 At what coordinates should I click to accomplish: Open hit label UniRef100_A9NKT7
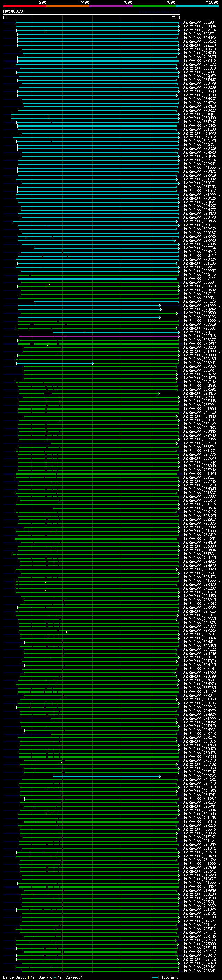click(199, 210)
